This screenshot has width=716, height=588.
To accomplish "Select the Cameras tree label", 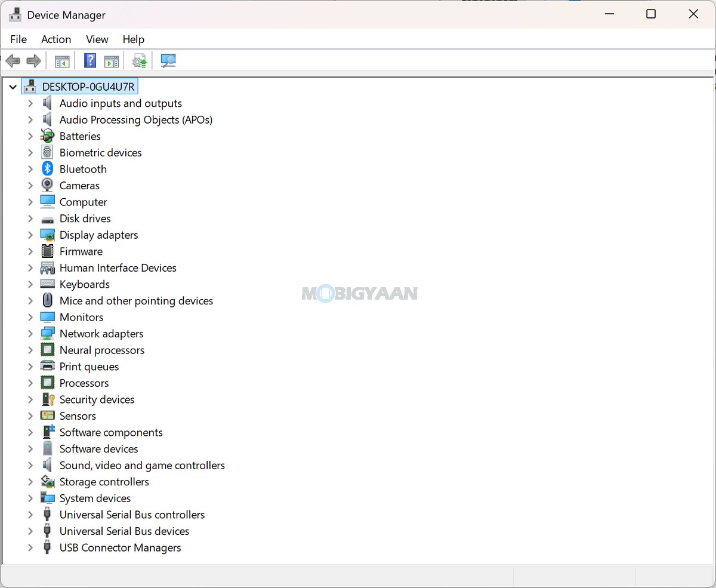I will 79,186.
